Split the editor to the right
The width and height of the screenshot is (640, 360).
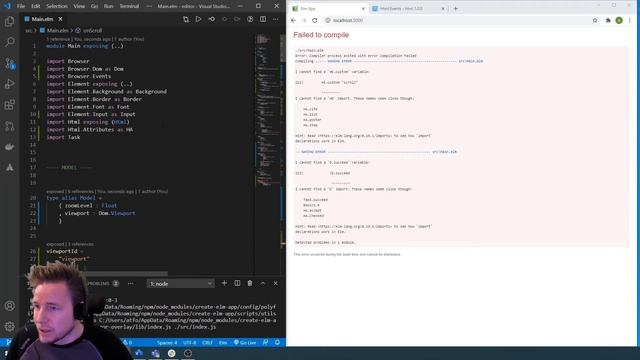click(x=263, y=19)
